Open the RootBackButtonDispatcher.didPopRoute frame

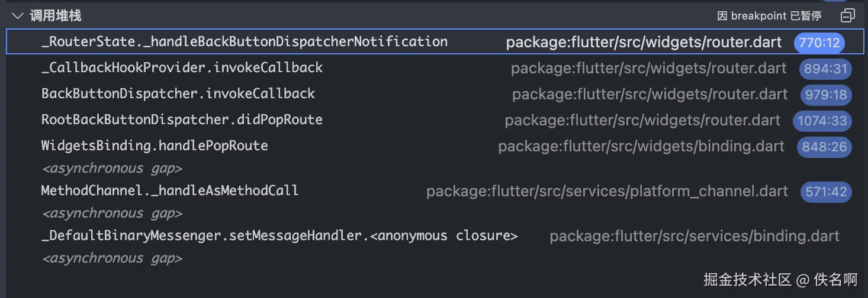pos(182,119)
